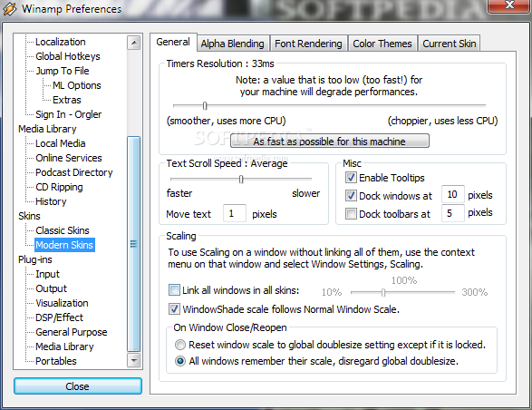Viewport: 532px width, 410px height.
Task: Select the Skins category
Action: 29,216
